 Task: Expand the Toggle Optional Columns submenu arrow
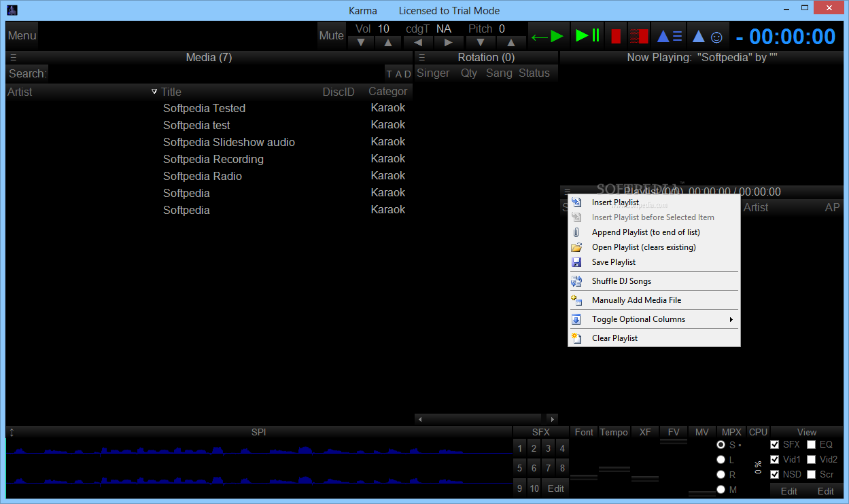(x=731, y=319)
